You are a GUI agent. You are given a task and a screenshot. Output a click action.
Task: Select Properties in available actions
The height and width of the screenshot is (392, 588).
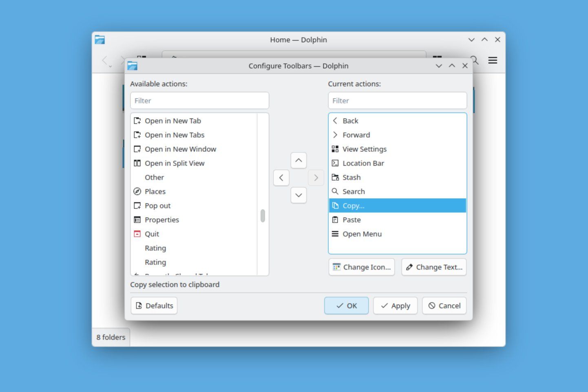[194, 220]
